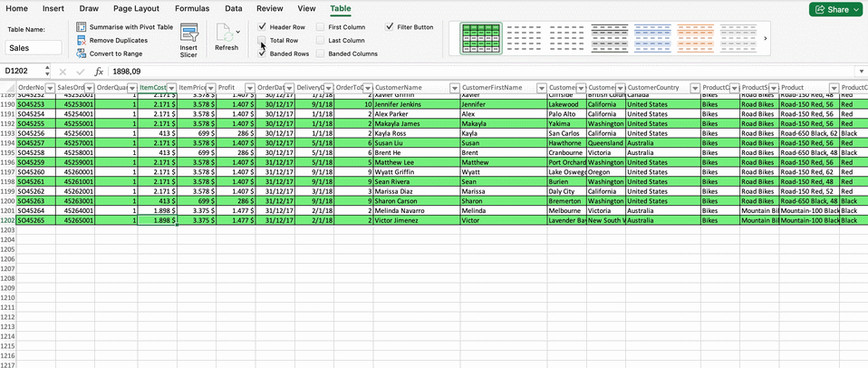Click the Remove Duplicates icon
Screen dimensions: 868x368
pyautogui.click(x=82, y=41)
